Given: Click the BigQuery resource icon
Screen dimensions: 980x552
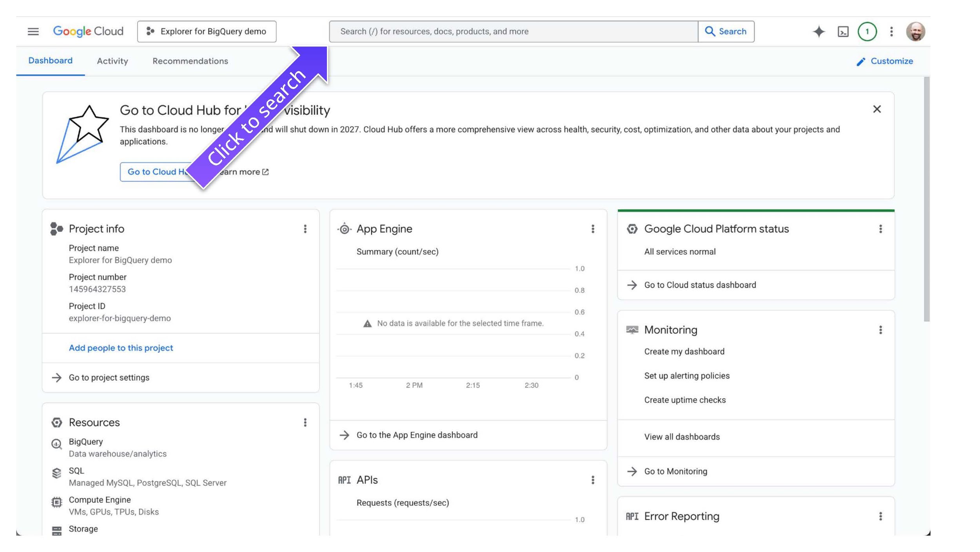Looking at the screenshot, I should [57, 444].
